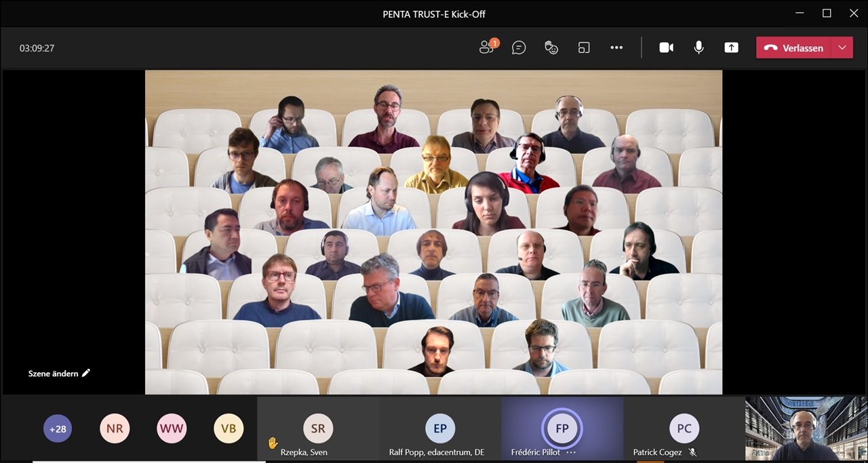Open the reactions and raise hand icon
The width and height of the screenshot is (868, 463).
pyautogui.click(x=551, y=47)
